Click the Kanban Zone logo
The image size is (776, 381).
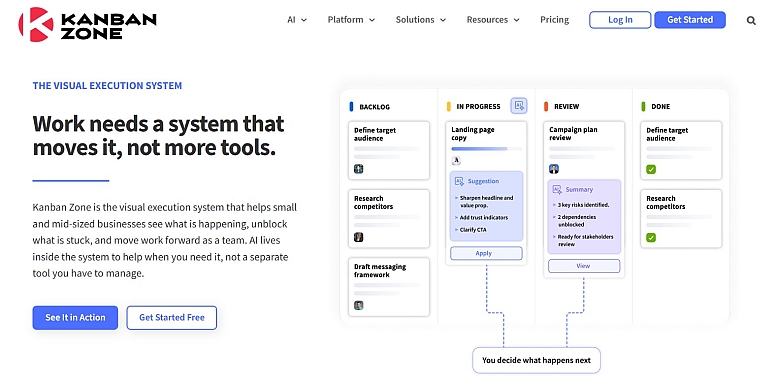coord(87,24)
